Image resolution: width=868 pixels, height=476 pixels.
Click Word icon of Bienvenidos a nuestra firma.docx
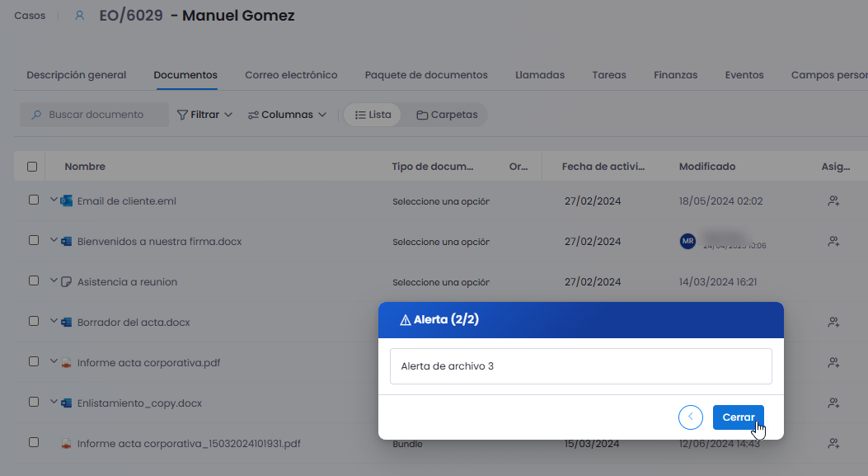(67, 242)
